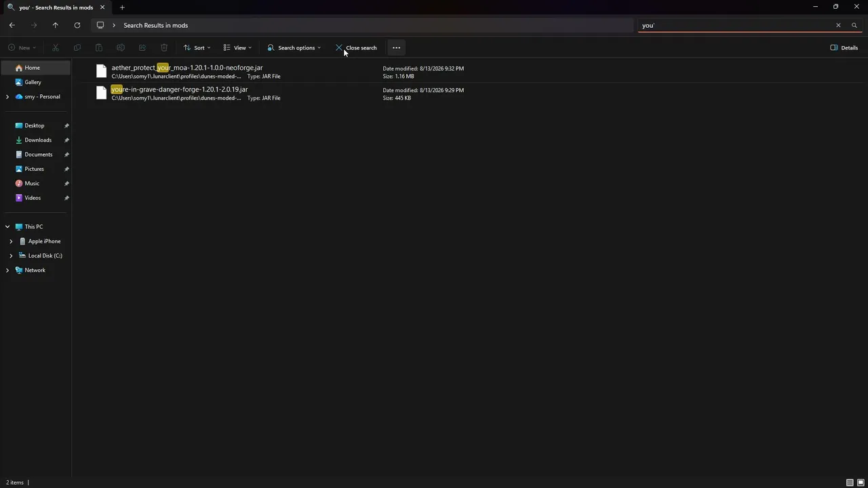This screenshot has width=868, height=488.
Task: Click the Copy icon in toolbar
Action: (x=77, y=47)
